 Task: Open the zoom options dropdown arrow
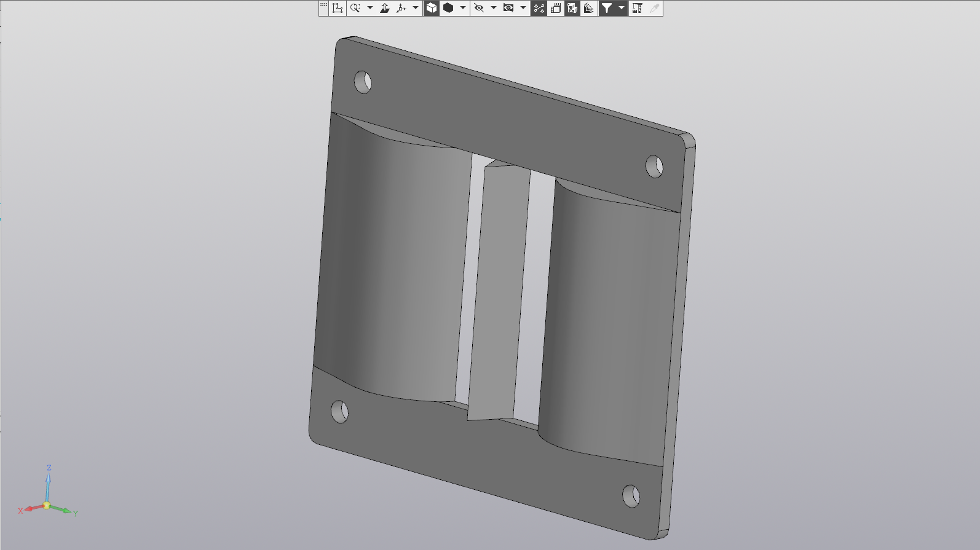pos(370,8)
